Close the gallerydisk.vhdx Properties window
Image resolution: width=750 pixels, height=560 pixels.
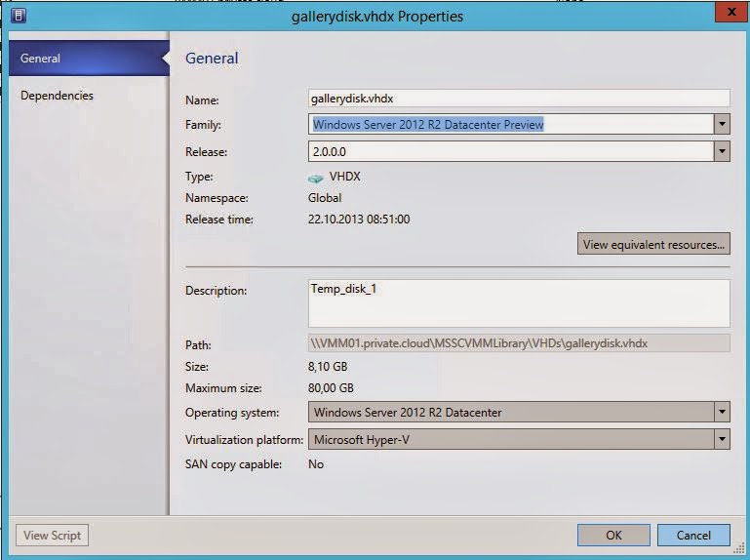click(x=731, y=12)
